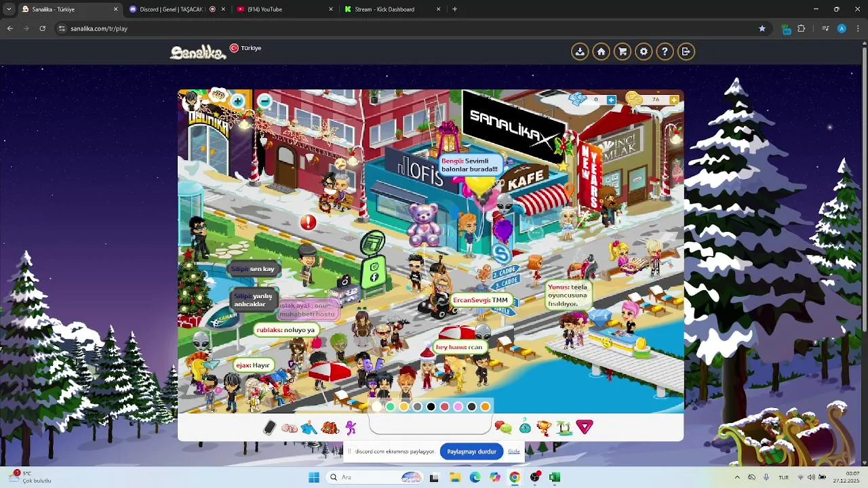Viewport: 868px width, 488px height.
Task: Click the taskbar search box
Action: pos(374,477)
